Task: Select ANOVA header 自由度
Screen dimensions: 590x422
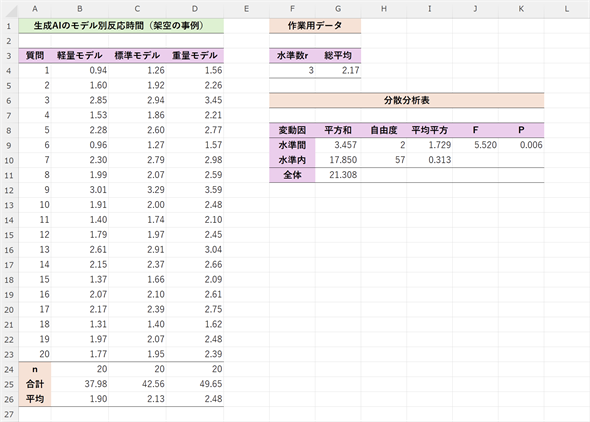Action: (384, 130)
